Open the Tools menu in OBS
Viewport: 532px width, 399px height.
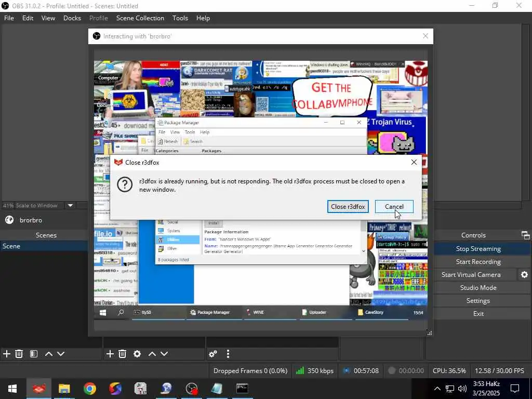tap(180, 18)
